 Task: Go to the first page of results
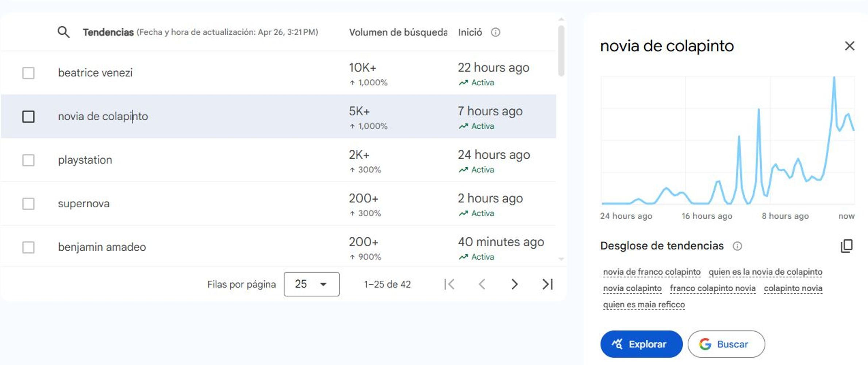pos(449,284)
